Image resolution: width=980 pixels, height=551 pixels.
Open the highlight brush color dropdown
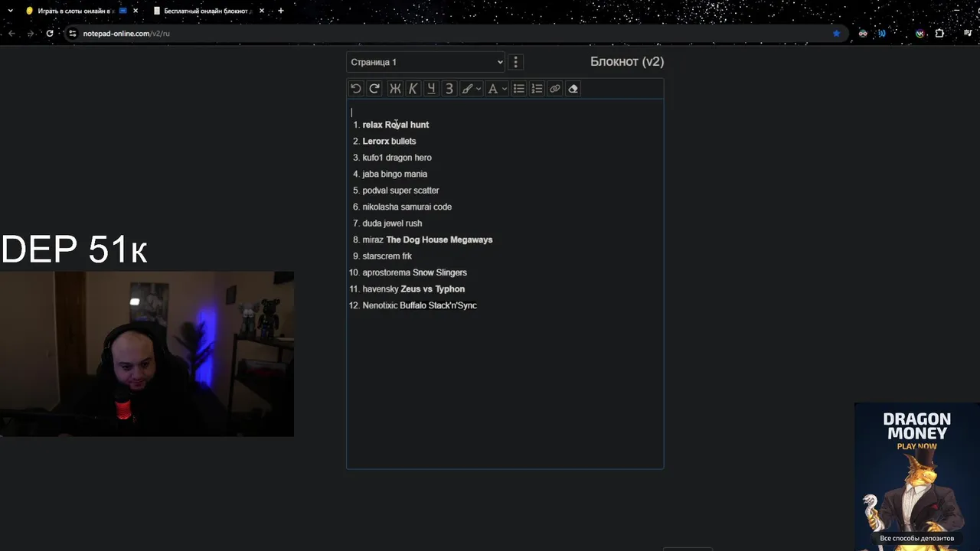click(x=471, y=89)
